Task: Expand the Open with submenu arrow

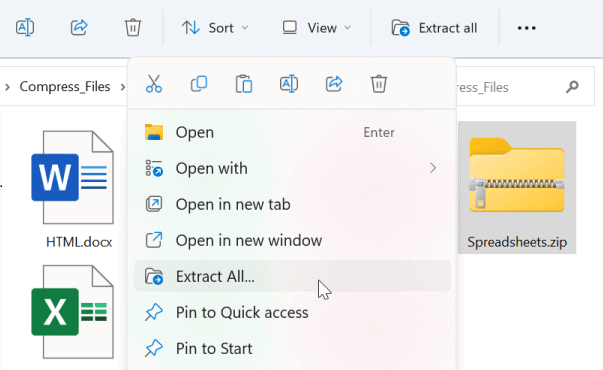Action: coord(433,168)
